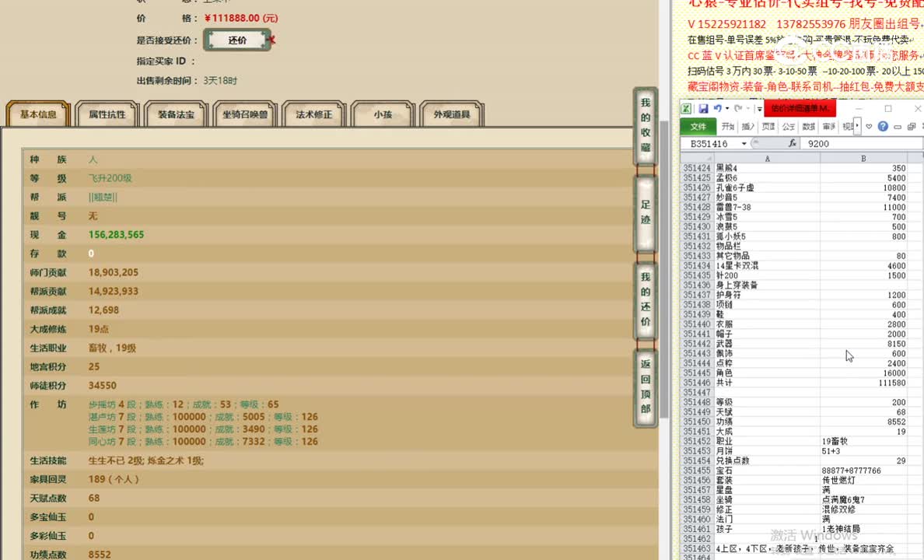This screenshot has height=560, width=924.
Task: Select the 坐骑召唤兽 tab
Action: (x=245, y=114)
